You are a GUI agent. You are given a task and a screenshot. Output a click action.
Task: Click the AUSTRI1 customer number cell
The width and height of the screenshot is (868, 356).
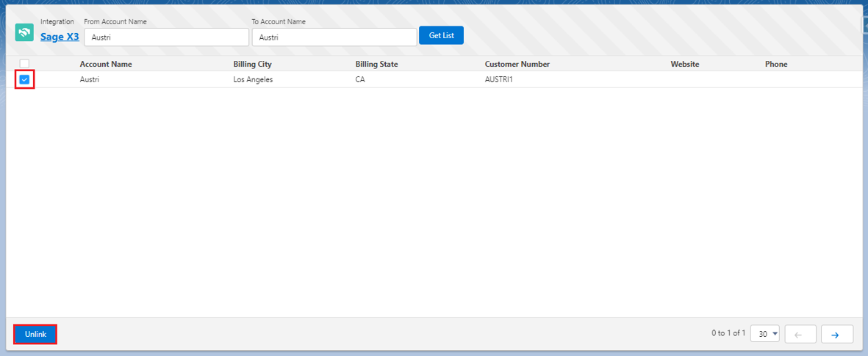498,79
